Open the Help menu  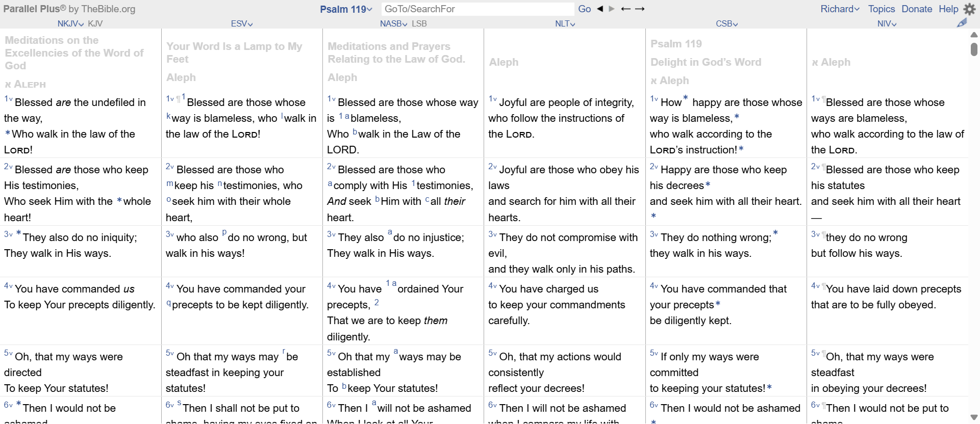948,9
